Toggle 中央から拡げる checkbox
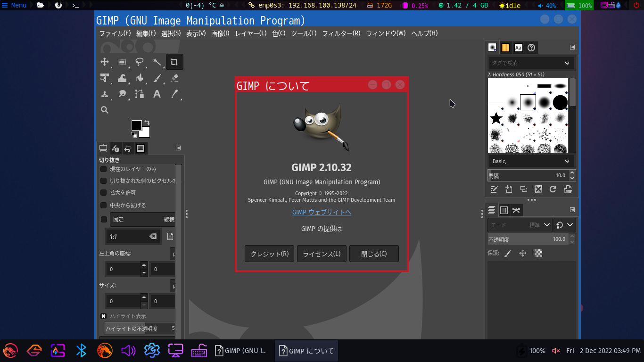The image size is (644, 362). click(104, 205)
